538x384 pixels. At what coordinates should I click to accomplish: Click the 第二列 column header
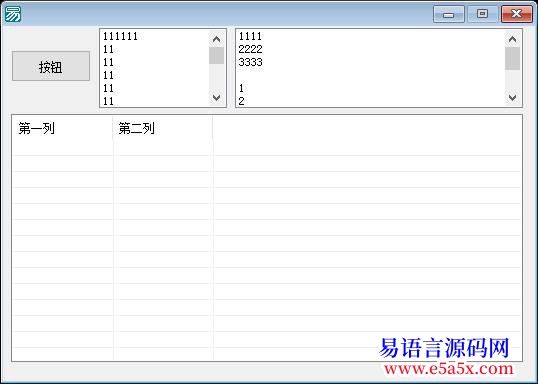click(x=163, y=129)
